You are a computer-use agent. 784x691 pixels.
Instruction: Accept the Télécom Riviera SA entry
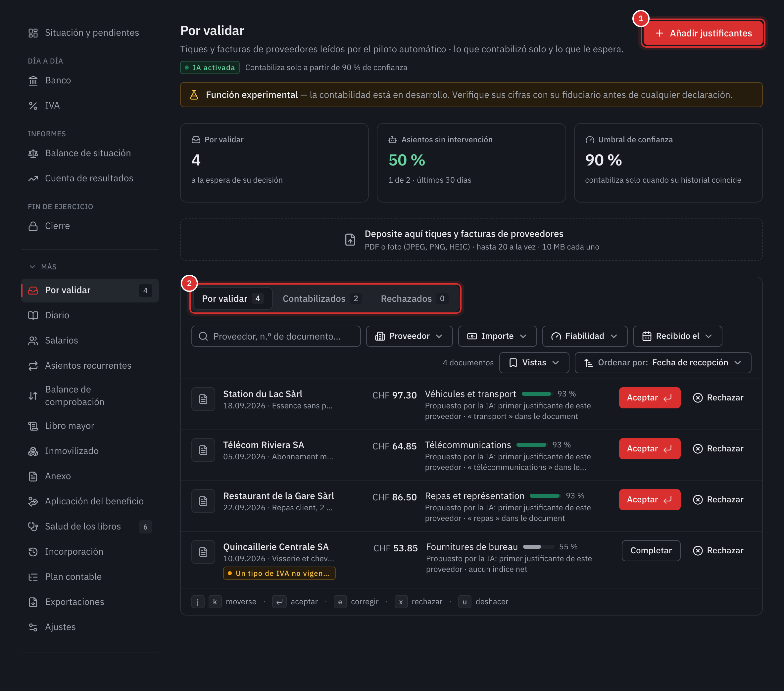pos(649,449)
